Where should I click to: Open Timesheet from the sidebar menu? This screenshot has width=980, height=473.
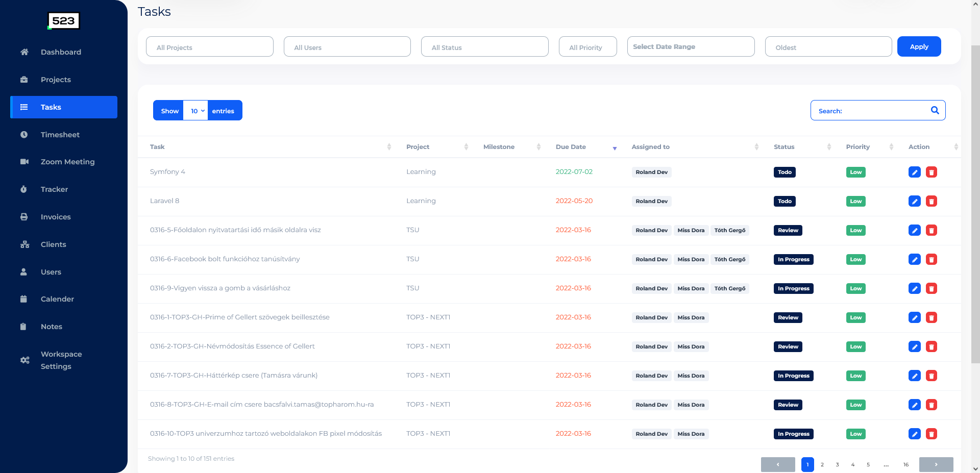pyautogui.click(x=60, y=135)
